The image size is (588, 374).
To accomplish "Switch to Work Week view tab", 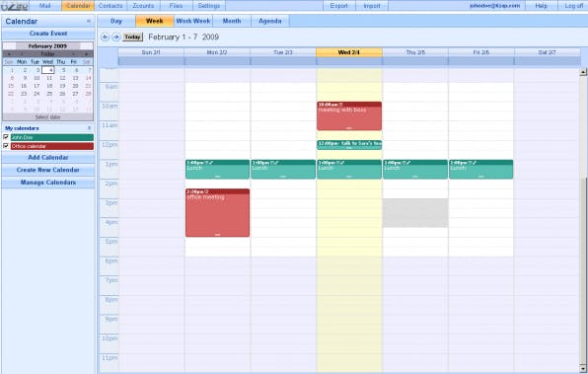I will [193, 21].
